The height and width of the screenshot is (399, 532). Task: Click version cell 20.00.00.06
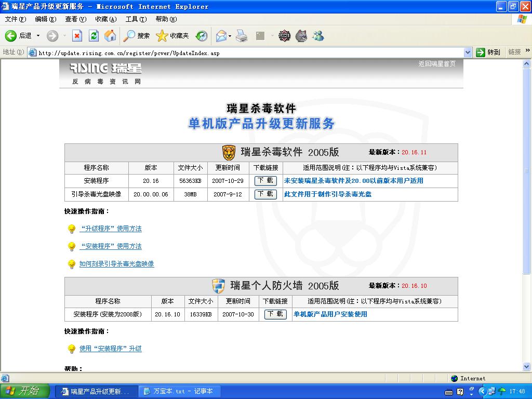tap(151, 194)
